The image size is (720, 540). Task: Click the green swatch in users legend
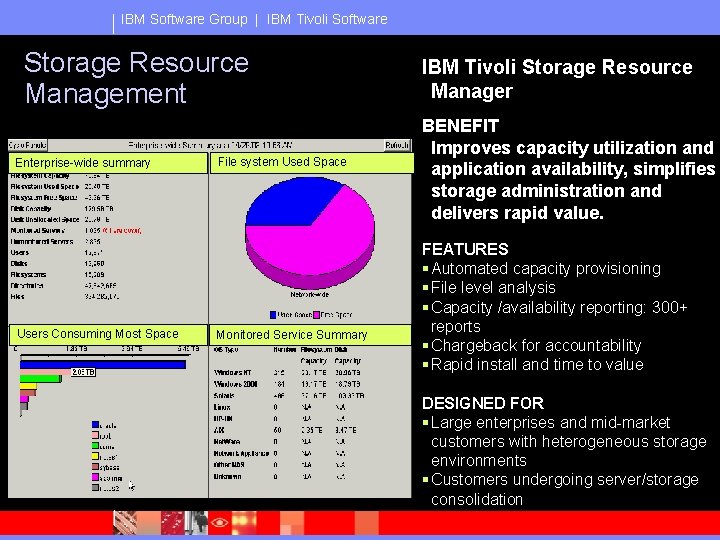(95, 446)
